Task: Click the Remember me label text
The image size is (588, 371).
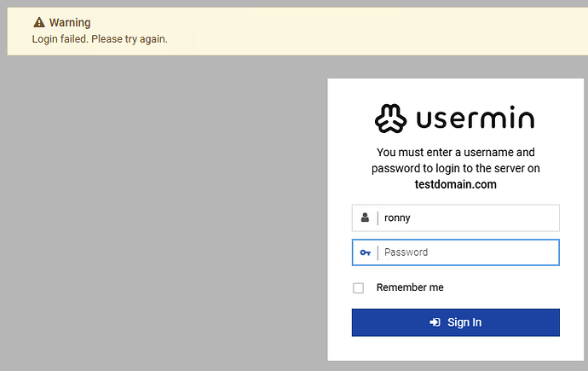Action: (410, 287)
